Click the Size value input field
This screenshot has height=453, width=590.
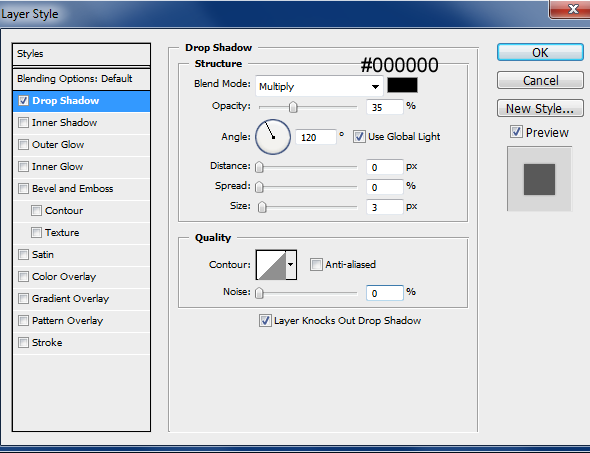point(385,207)
